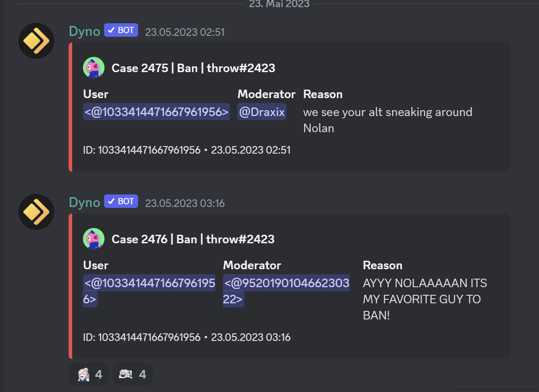Click the Dyno username on the 03:16 message
The image size is (539, 392).
84,202
